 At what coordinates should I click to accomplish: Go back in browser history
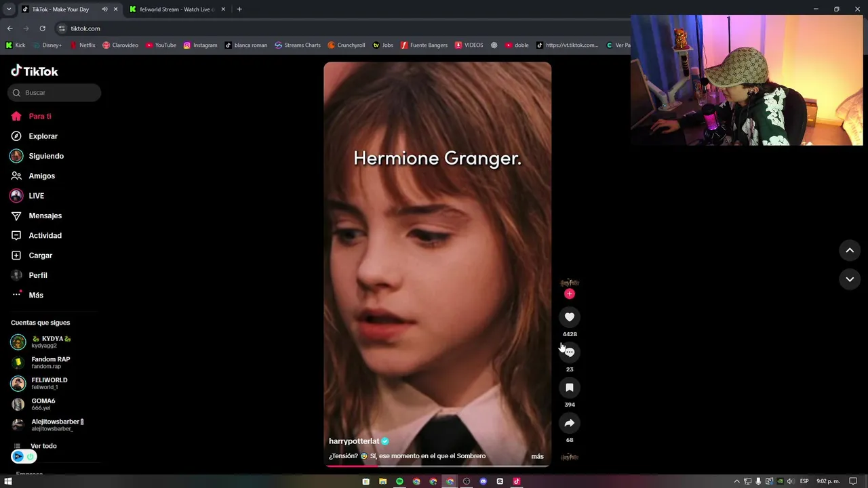(9, 28)
